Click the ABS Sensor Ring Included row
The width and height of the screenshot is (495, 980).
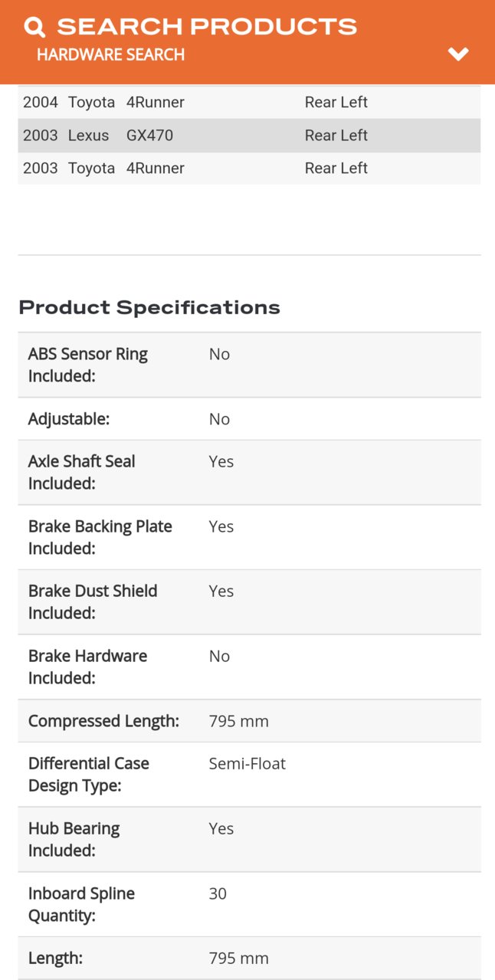[x=249, y=365]
